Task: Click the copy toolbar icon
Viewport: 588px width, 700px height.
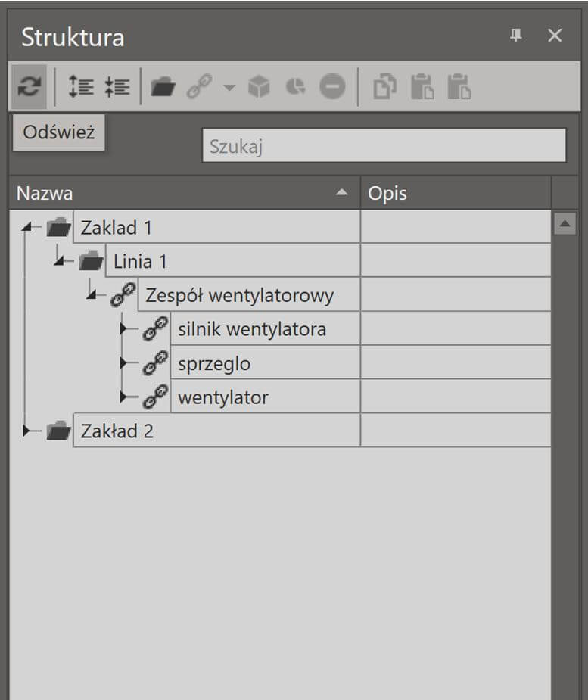Action: coord(385,86)
